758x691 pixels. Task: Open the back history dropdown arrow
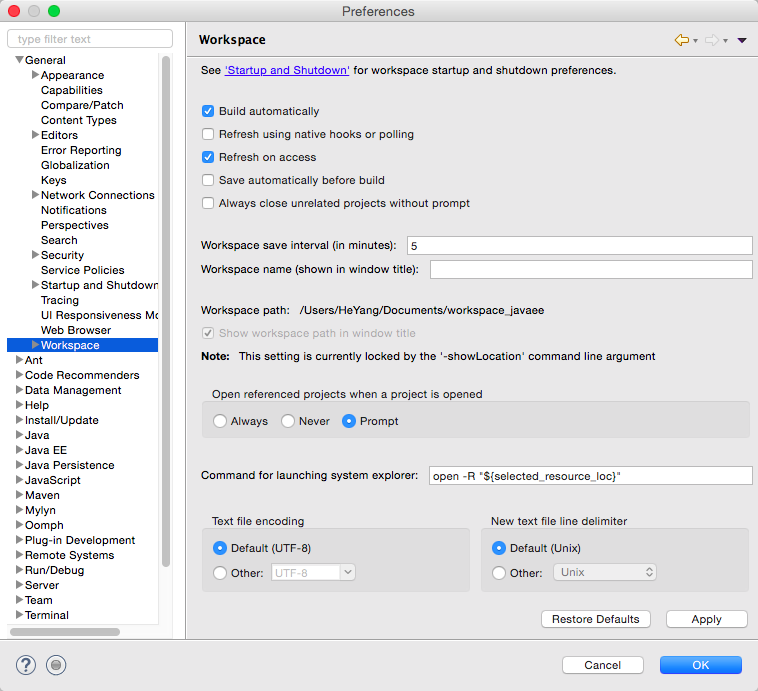tap(695, 41)
